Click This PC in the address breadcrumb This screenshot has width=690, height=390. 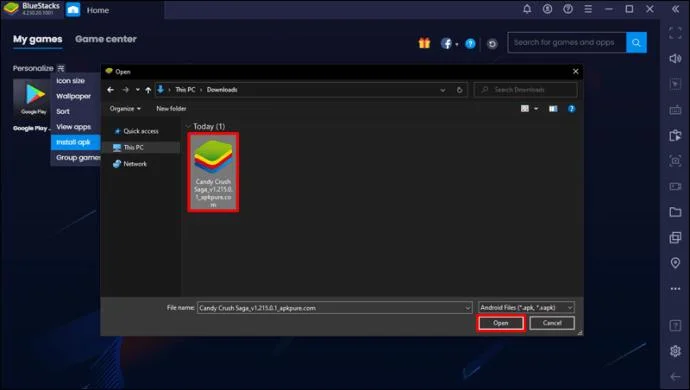click(x=185, y=90)
